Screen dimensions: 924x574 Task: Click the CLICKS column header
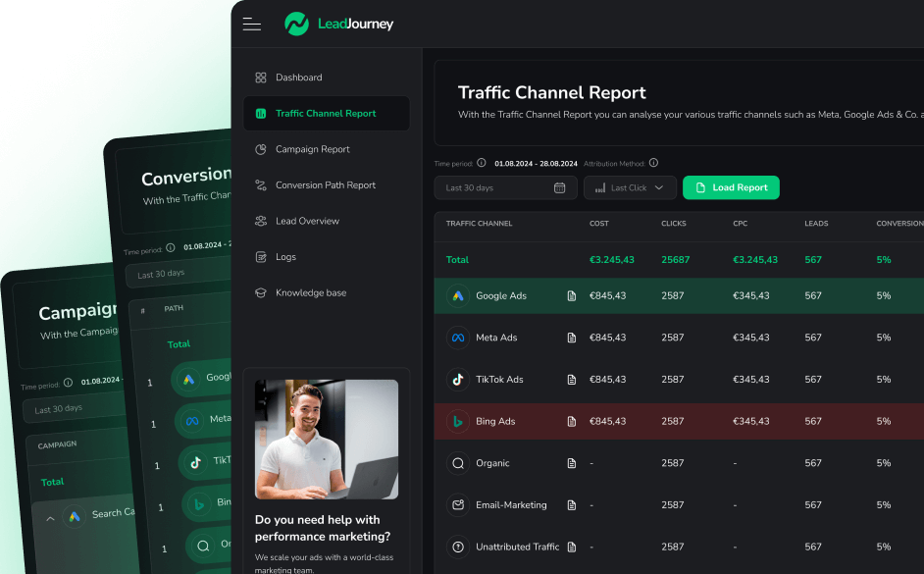click(674, 224)
